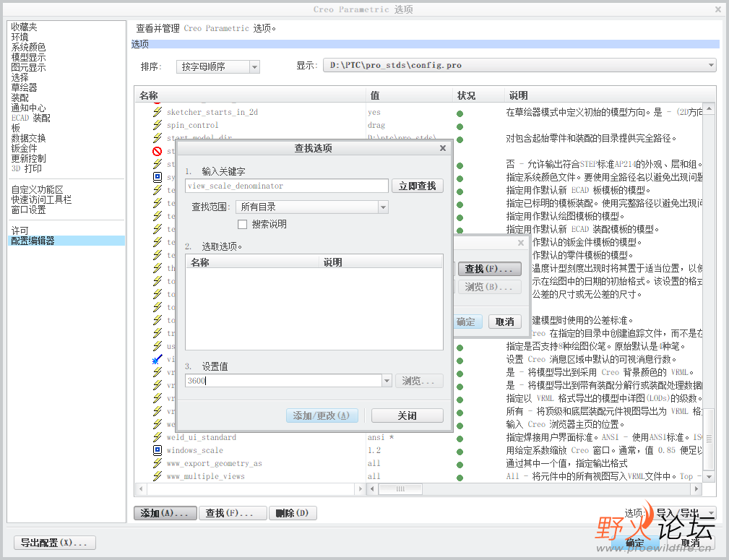
Task: Select 模型显示 in left category list
Action: tap(28, 57)
